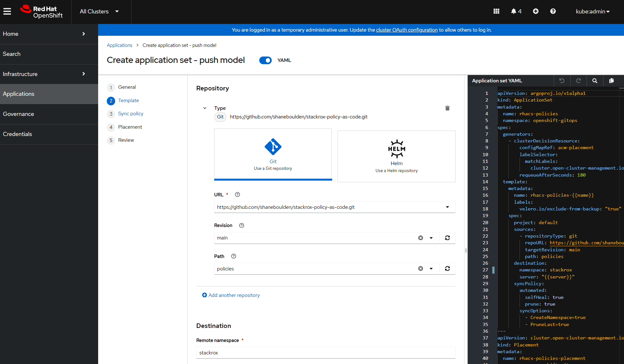Go to wizard step Placement
The height and width of the screenshot is (364, 624).
coord(130,127)
